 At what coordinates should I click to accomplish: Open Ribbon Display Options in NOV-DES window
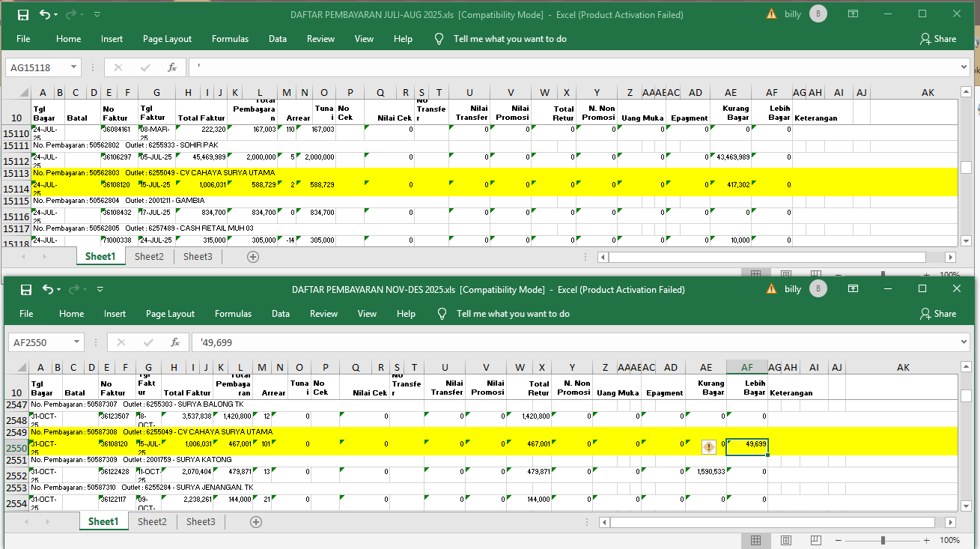point(853,289)
